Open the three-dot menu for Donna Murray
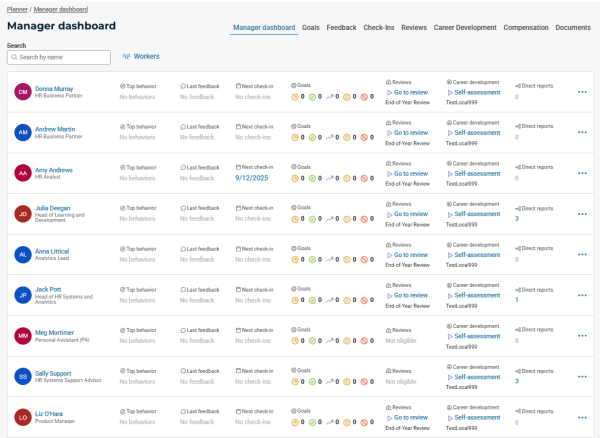Image resolution: width=600 pixels, height=438 pixels. coord(582,92)
